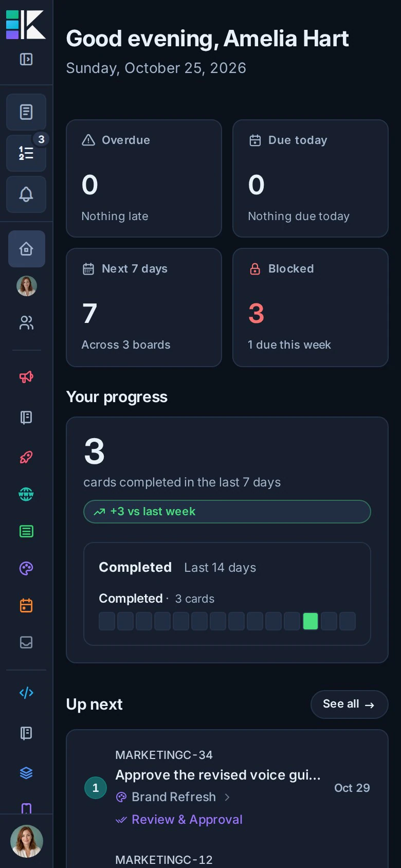
Task: Open the document notes icon in sidebar
Action: point(26,112)
